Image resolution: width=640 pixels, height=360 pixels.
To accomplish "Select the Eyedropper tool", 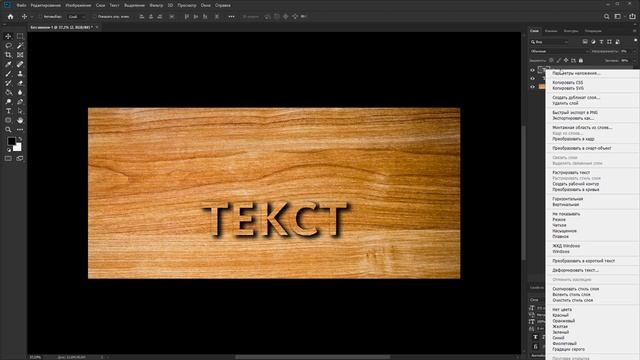I will pos(8,64).
